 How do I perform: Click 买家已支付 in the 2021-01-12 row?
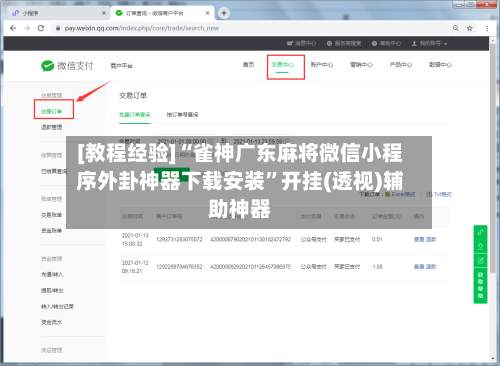click(347, 267)
